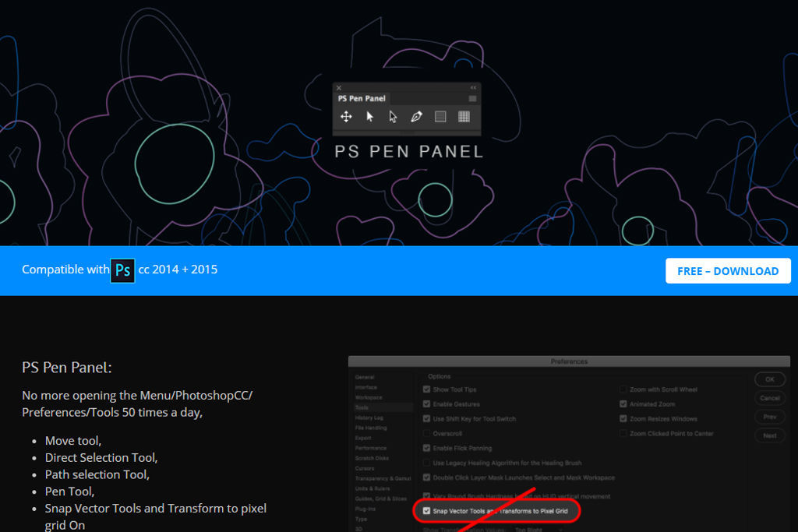The height and width of the screenshot is (532, 798).
Task: Click the 'Path selection Tool,' list item
Action: pyautogui.click(x=97, y=474)
